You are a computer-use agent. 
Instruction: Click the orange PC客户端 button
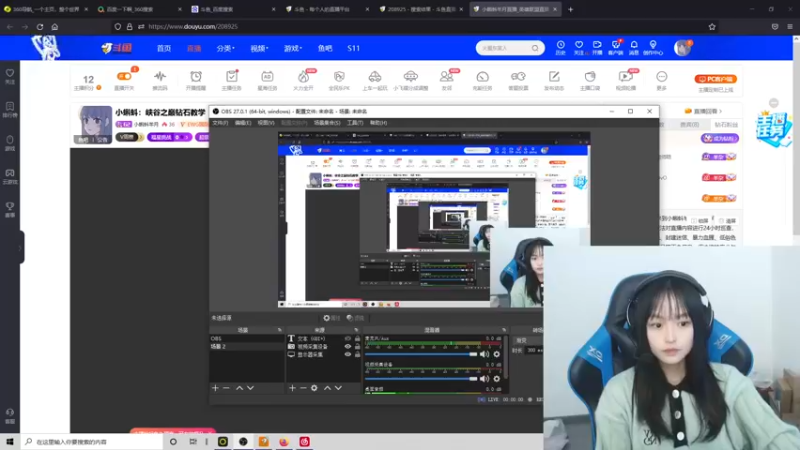coord(716,79)
